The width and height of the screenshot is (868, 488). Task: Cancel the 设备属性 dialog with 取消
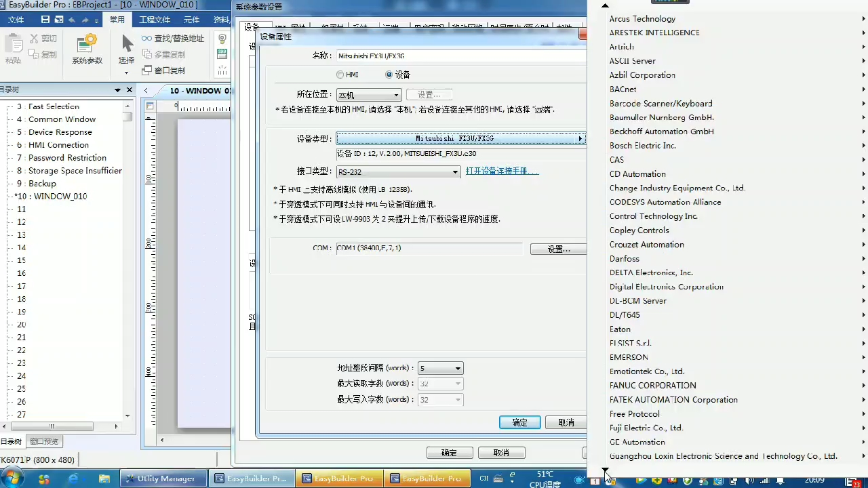pos(566,422)
